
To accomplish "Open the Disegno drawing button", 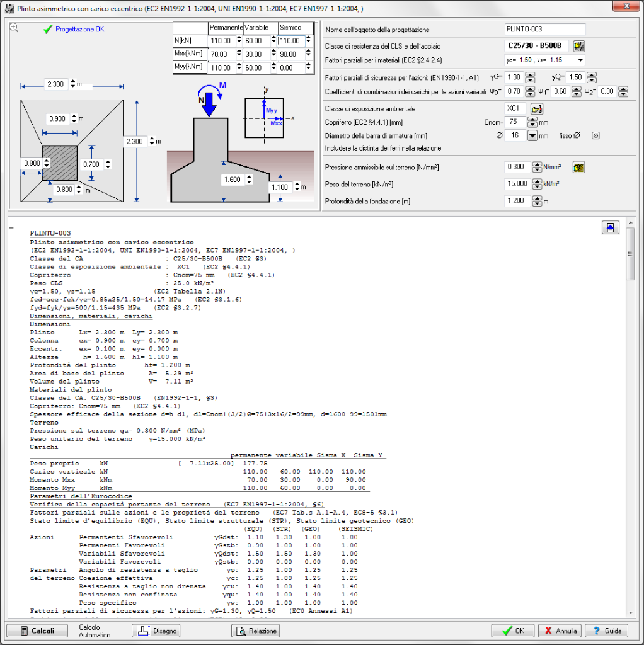I will point(156,631).
